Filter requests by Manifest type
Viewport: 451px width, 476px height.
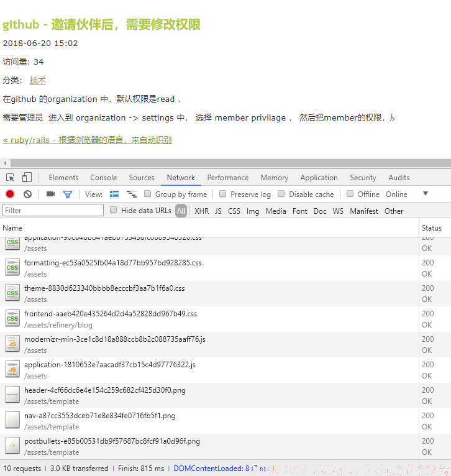click(364, 211)
